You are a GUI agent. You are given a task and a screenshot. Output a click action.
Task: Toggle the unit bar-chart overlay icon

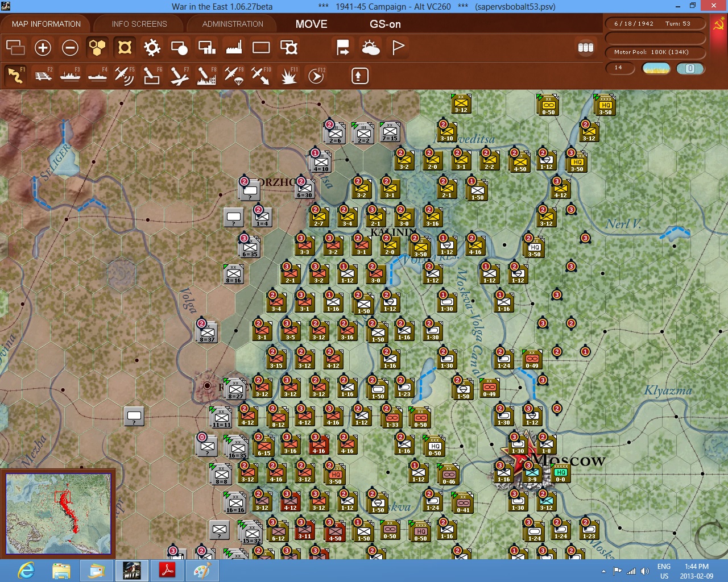point(206,47)
